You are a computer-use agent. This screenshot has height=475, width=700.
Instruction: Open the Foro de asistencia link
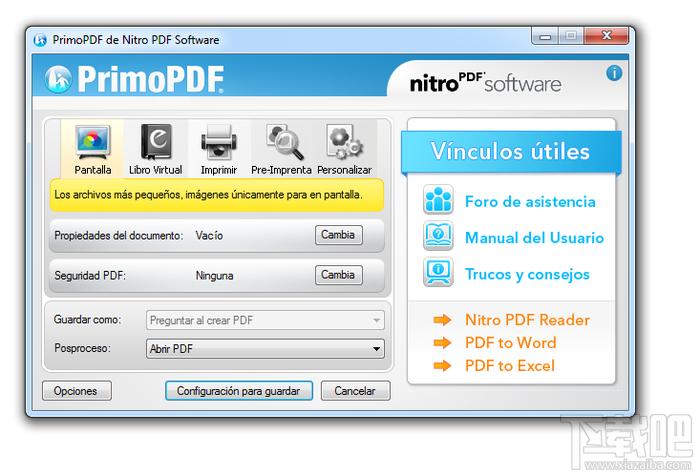click(x=530, y=202)
